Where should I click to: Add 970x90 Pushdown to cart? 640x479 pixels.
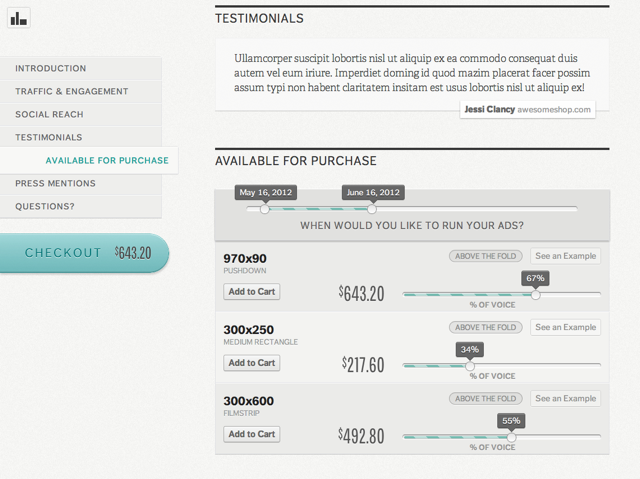click(251, 292)
